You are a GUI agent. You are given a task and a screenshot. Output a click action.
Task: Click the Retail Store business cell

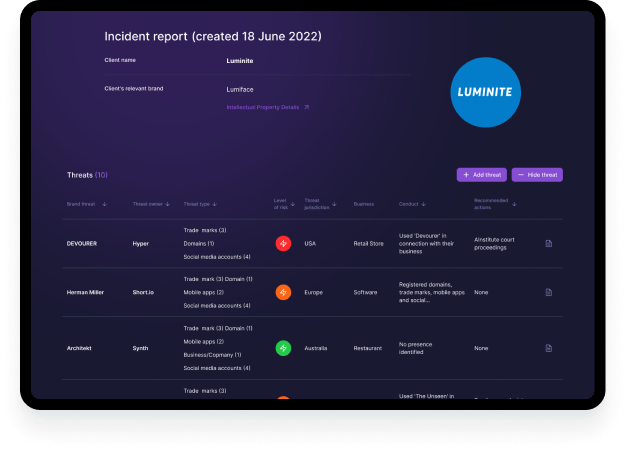pyautogui.click(x=368, y=244)
